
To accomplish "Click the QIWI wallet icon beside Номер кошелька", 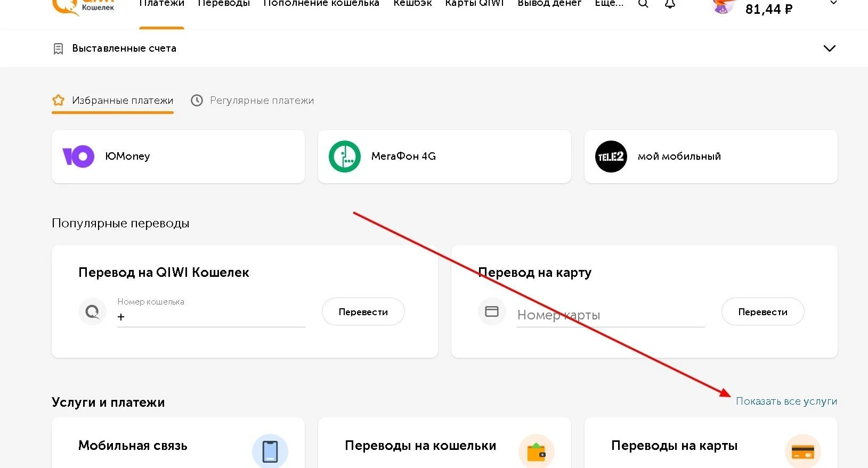I will point(92,311).
